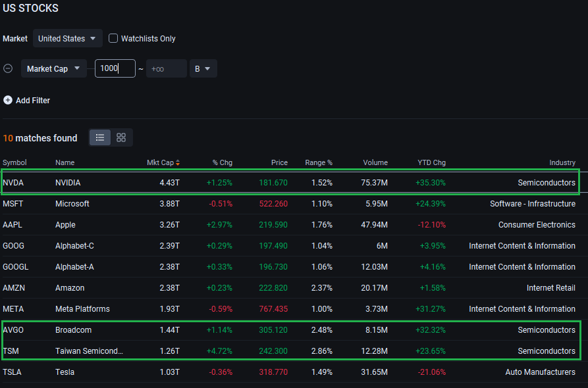The width and height of the screenshot is (588, 388).
Task: Sort by the Mkt Cap sort arrows
Action: (x=178, y=162)
